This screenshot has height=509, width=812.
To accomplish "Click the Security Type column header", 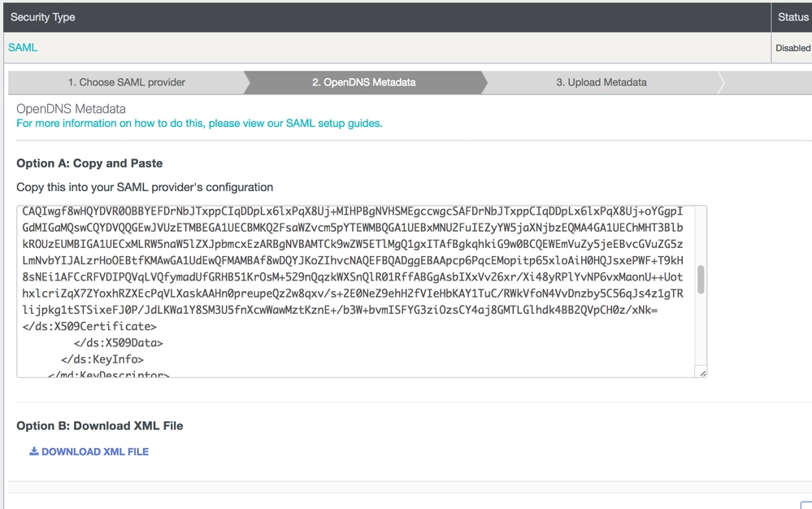I will pos(42,17).
